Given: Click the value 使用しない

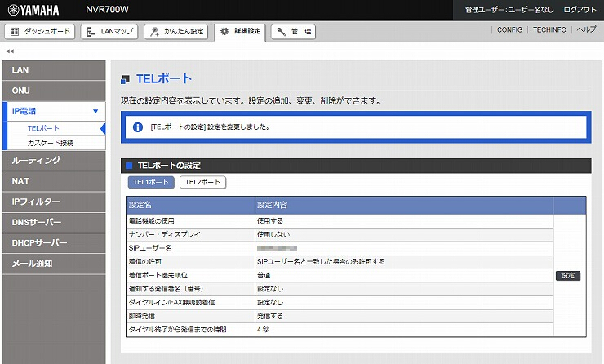Looking at the screenshot, I should [273, 234].
